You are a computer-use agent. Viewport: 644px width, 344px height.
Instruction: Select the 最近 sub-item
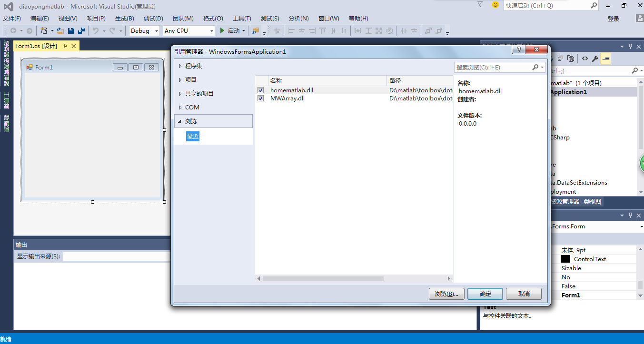(x=193, y=137)
